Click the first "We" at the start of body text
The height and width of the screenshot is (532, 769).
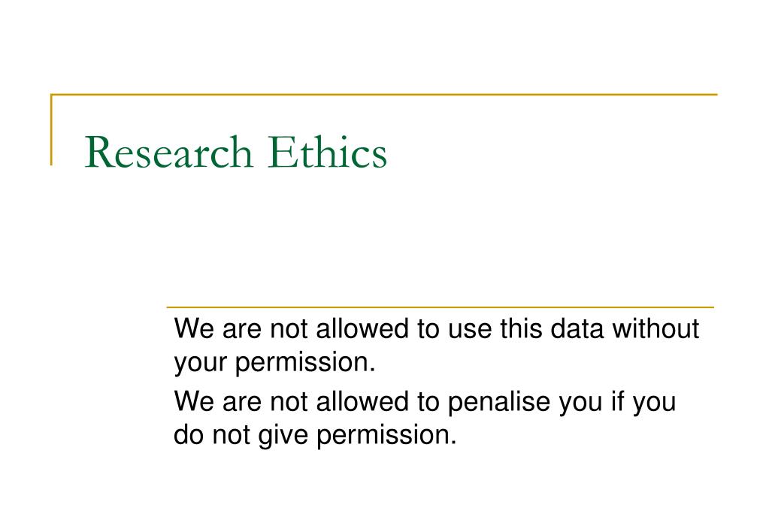point(194,328)
